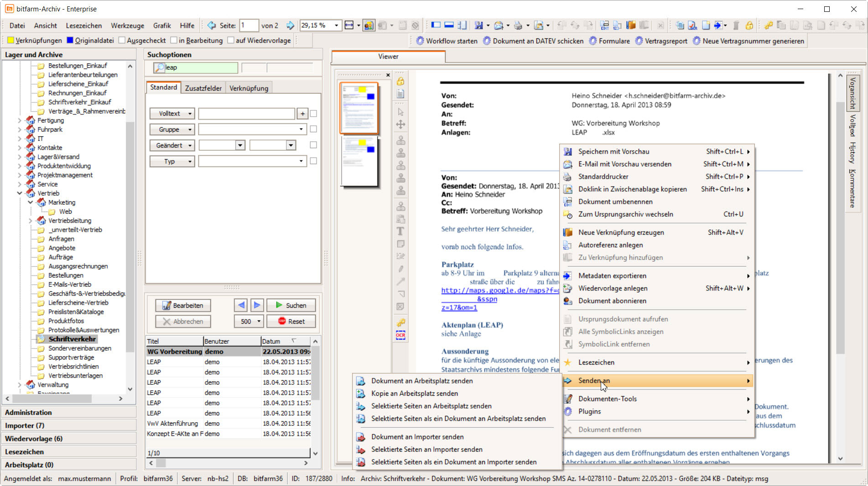The height and width of the screenshot is (486, 868).
Task: Select the four-arrow move tool in viewer toolbar
Action: tap(400, 124)
